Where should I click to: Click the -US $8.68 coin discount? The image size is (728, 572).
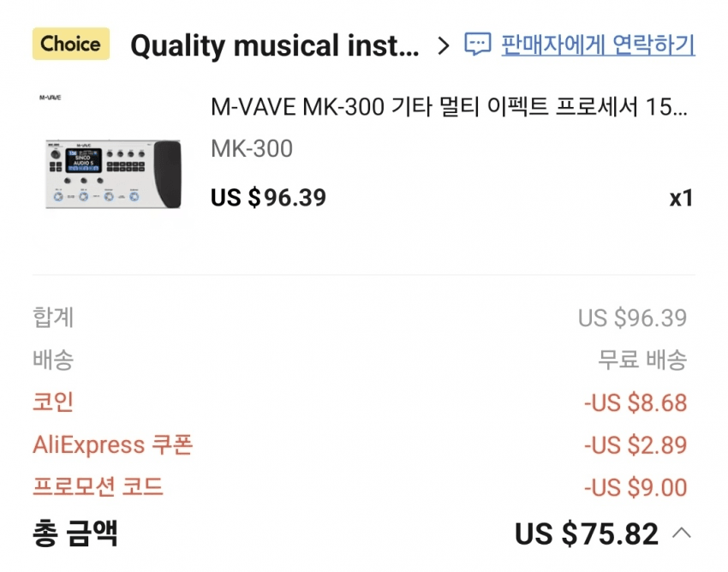tap(635, 402)
